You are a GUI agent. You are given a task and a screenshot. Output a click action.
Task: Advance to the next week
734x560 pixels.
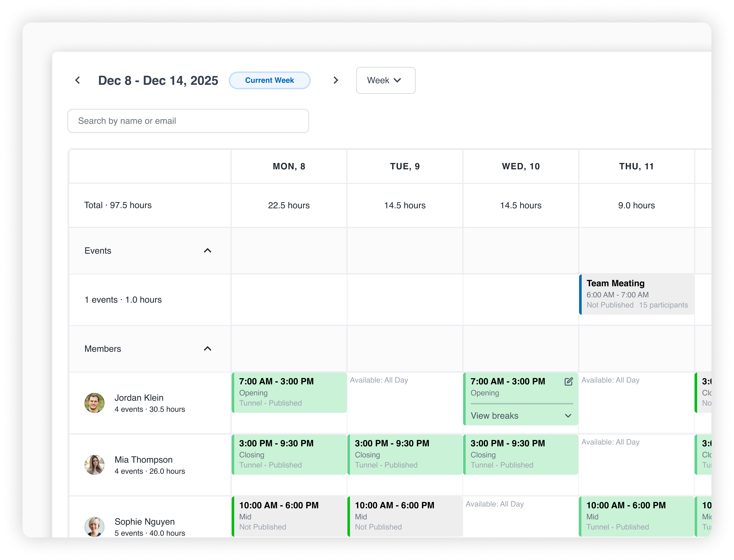click(336, 80)
